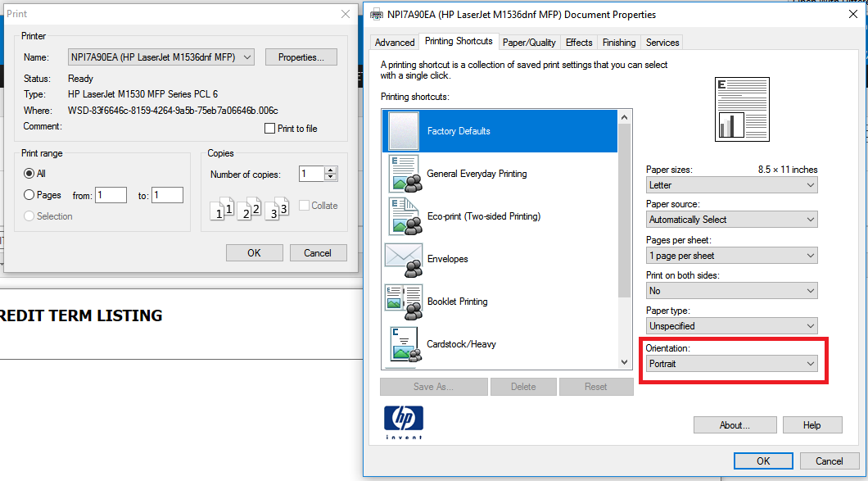Open the Paper type dropdown

[x=732, y=326]
